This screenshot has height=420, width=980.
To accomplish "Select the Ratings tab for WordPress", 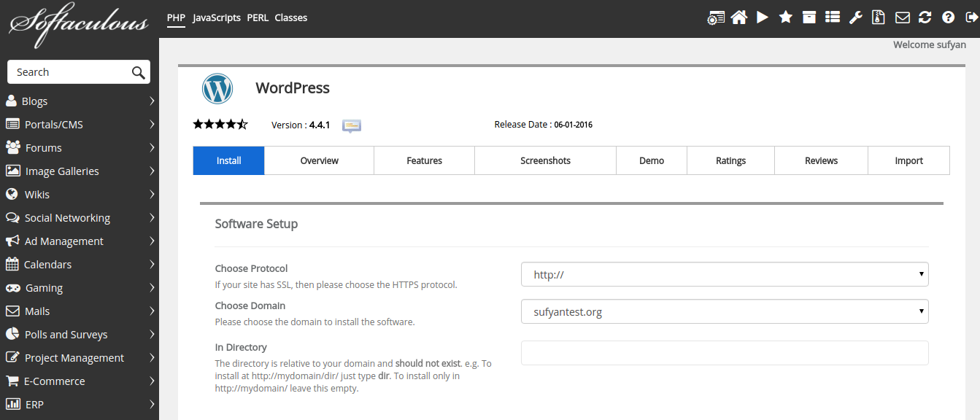I will click(x=730, y=160).
